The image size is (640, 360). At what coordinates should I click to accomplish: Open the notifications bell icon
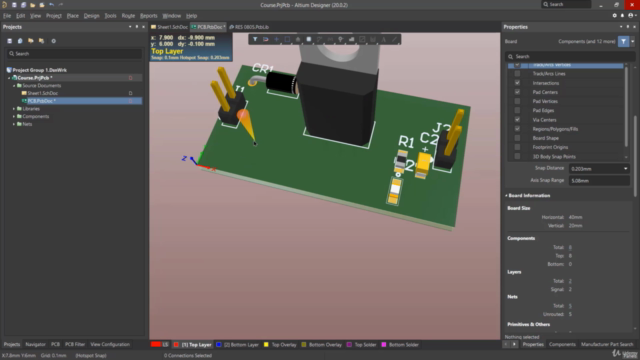pyautogui.click(x=622, y=16)
